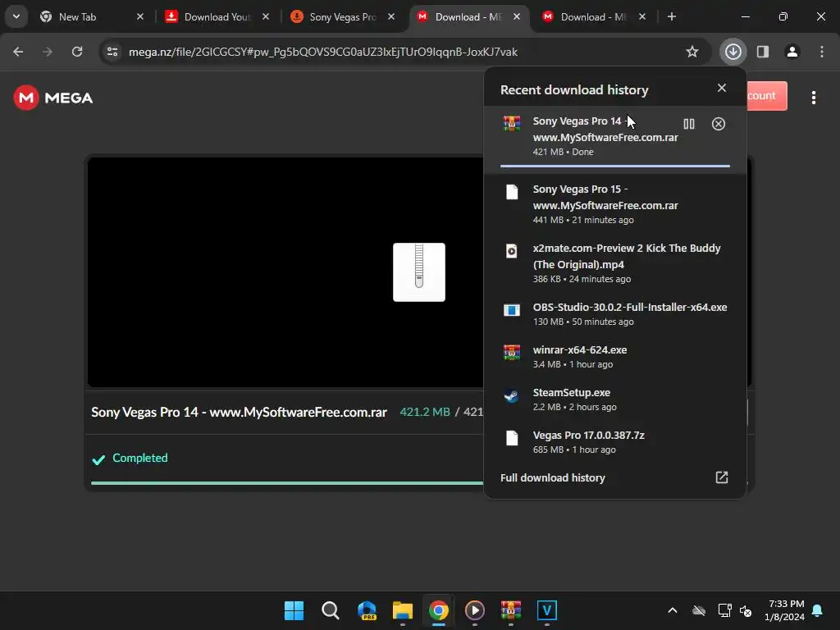Toggle the Chrome side panel icon
The image size is (840, 630).
(762, 52)
